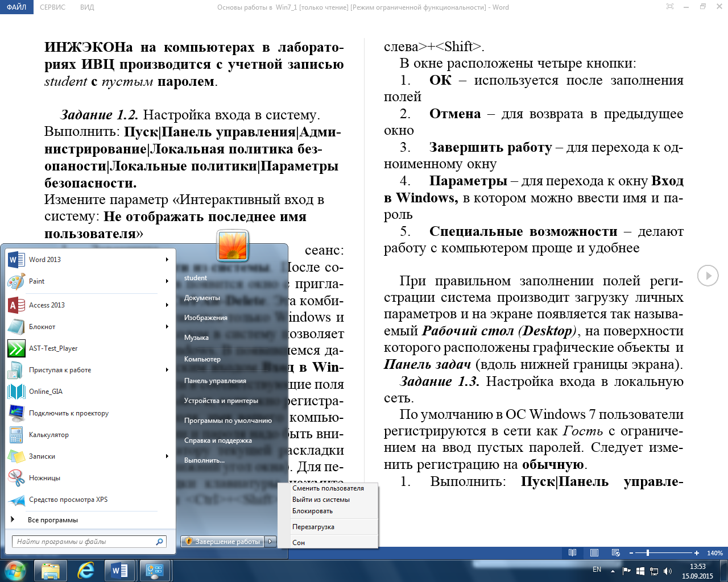Click the 140% zoom level

click(x=715, y=553)
